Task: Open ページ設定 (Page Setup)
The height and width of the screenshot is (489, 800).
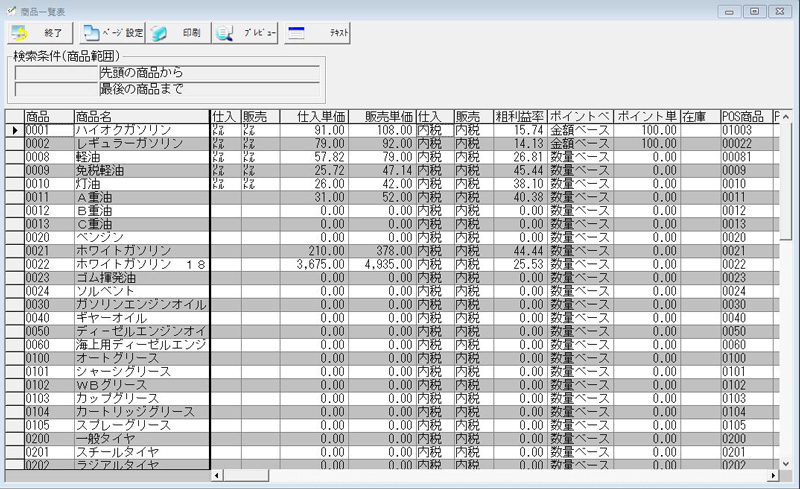Action: (x=111, y=33)
